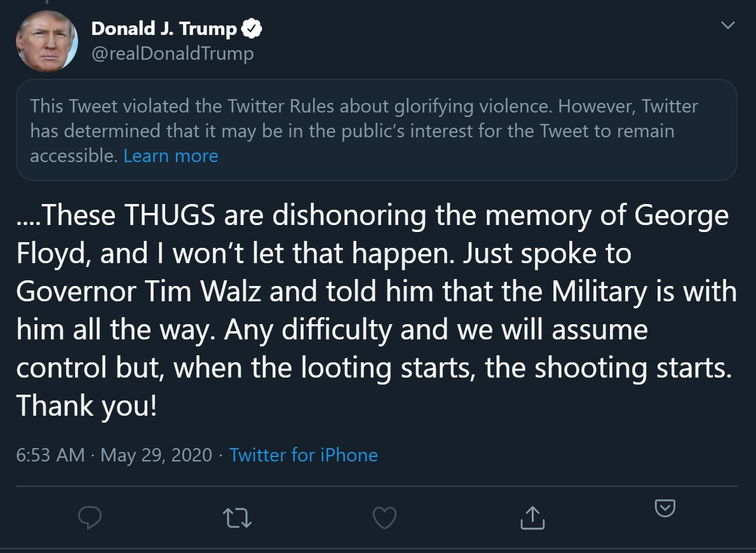Retweet this tweet using the retweet icon
Viewport: 756px width, 553px height.
pos(238,518)
